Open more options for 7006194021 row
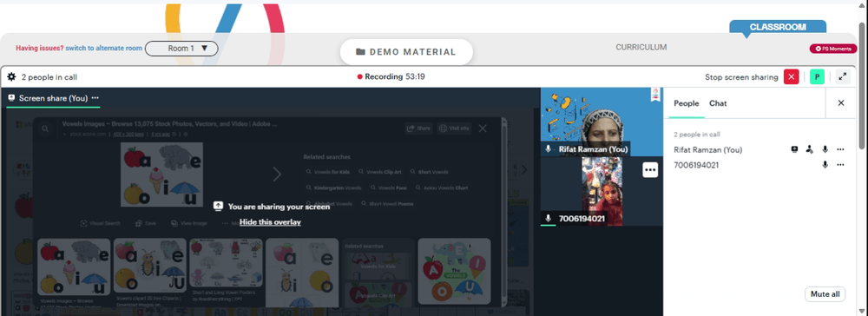The width and height of the screenshot is (868, 316). [840, 165]
